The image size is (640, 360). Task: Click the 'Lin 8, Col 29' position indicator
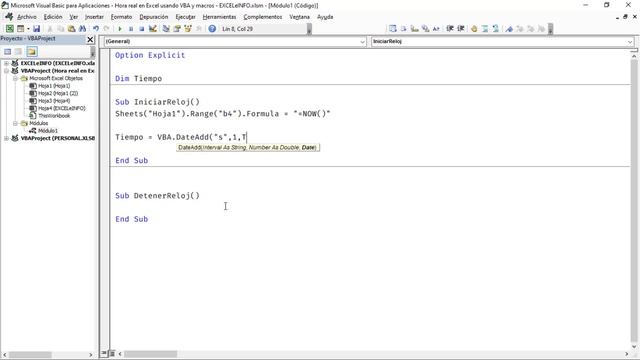(238, 29)
